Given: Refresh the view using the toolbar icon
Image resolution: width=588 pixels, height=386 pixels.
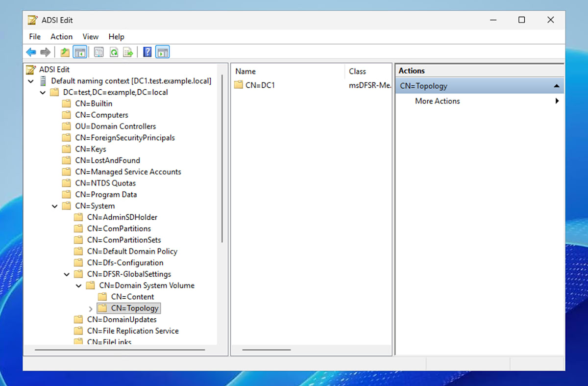Looking at the screenshot, I should [114, 52].
